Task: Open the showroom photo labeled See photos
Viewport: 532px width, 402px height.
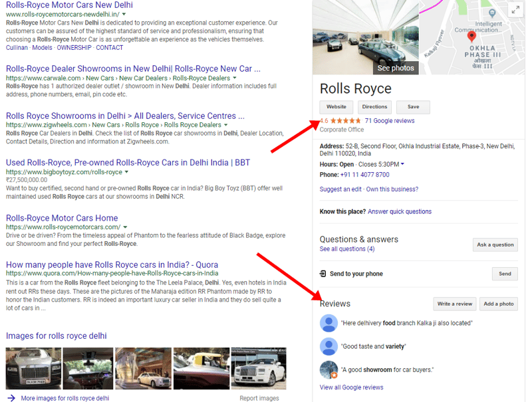Action: [365, 37]
